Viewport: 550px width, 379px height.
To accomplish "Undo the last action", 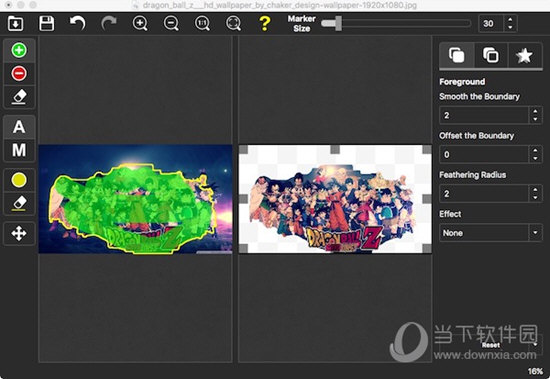I will point(78,24).
